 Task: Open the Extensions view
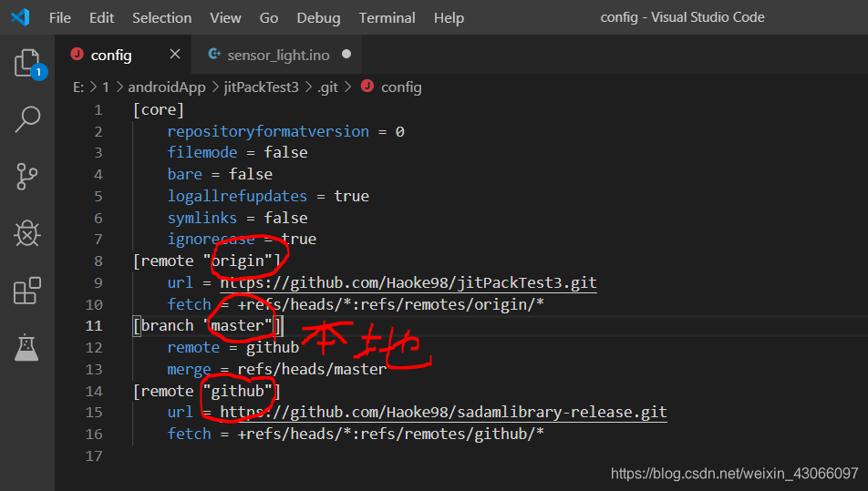pyautogui.click(x=27, y=291)
